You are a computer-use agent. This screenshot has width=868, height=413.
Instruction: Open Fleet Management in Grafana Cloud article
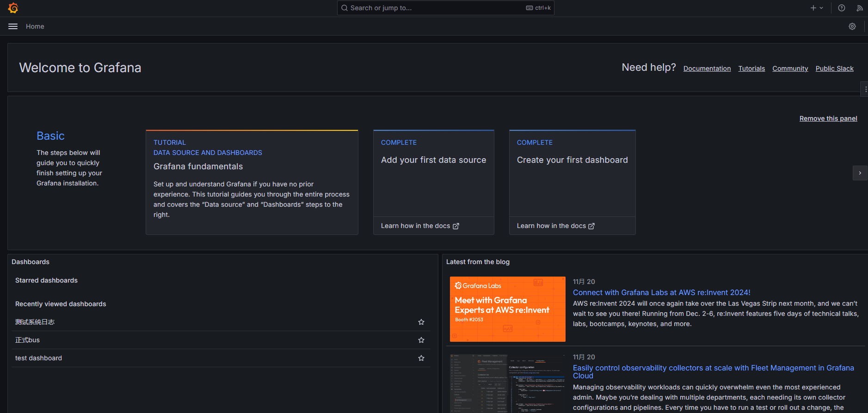click(714, 372)
